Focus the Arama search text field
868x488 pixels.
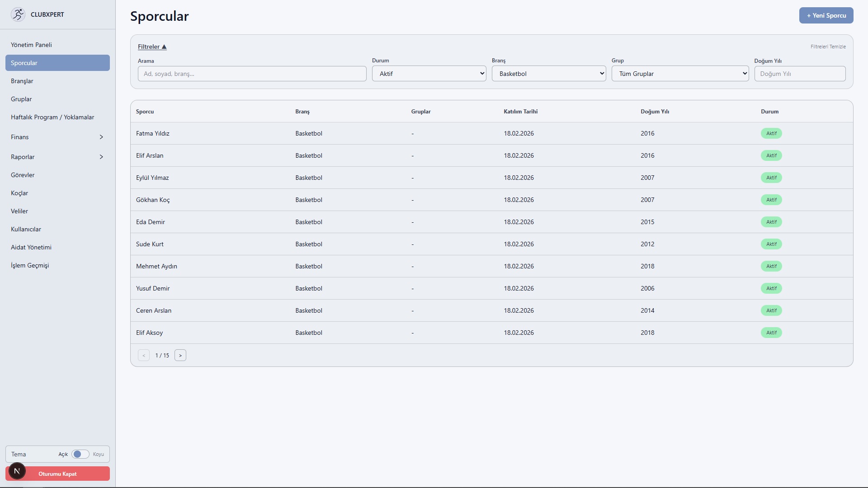252,74
